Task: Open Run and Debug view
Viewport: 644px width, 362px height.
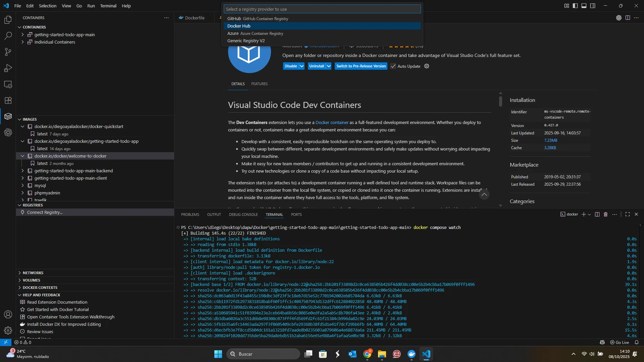Action: (8, 68)
